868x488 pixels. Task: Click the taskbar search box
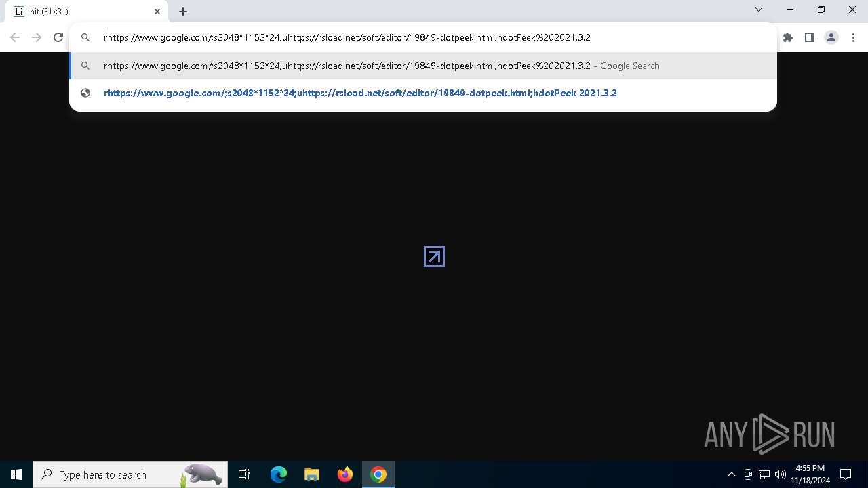point(130,474)
